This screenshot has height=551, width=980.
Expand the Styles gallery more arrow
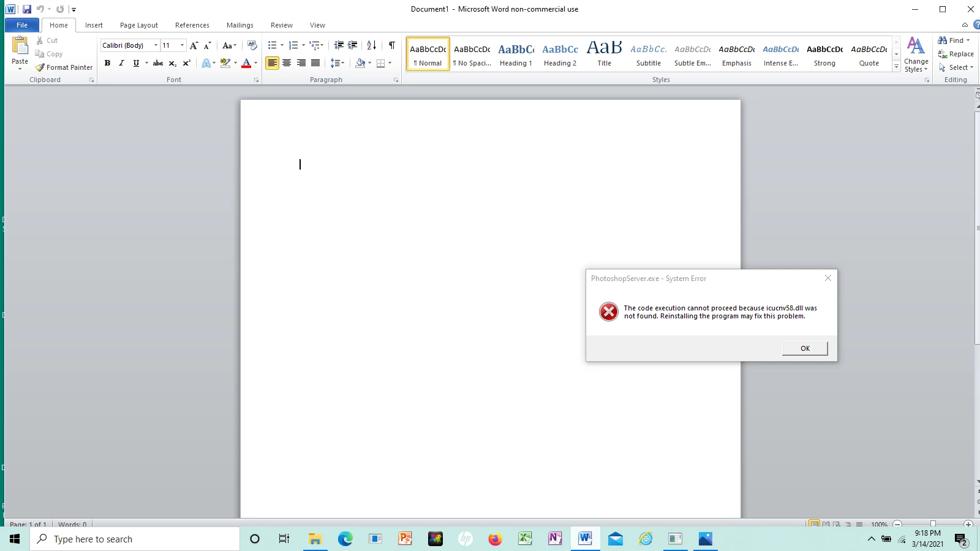[x=896, y=67]
